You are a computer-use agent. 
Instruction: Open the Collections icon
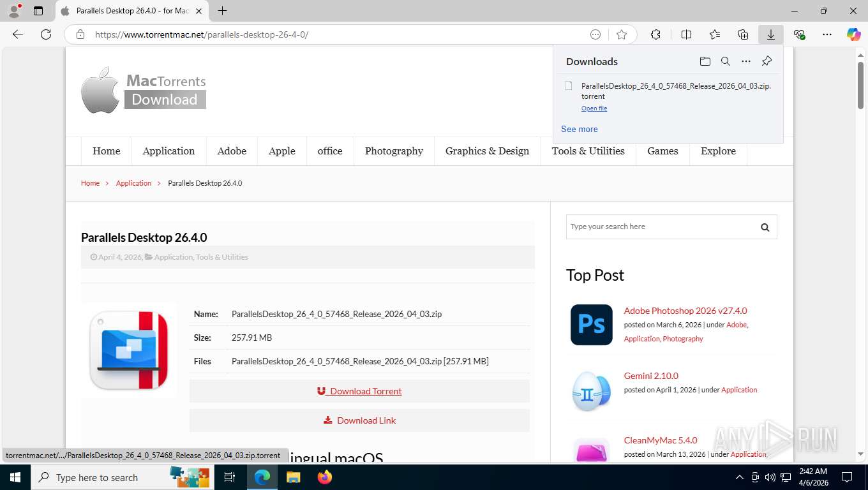(x=743, y=34)
